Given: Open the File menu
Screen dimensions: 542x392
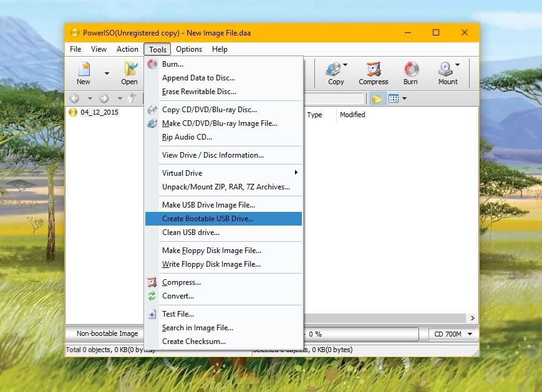Looking at the screenshot, I should (75, 49).
